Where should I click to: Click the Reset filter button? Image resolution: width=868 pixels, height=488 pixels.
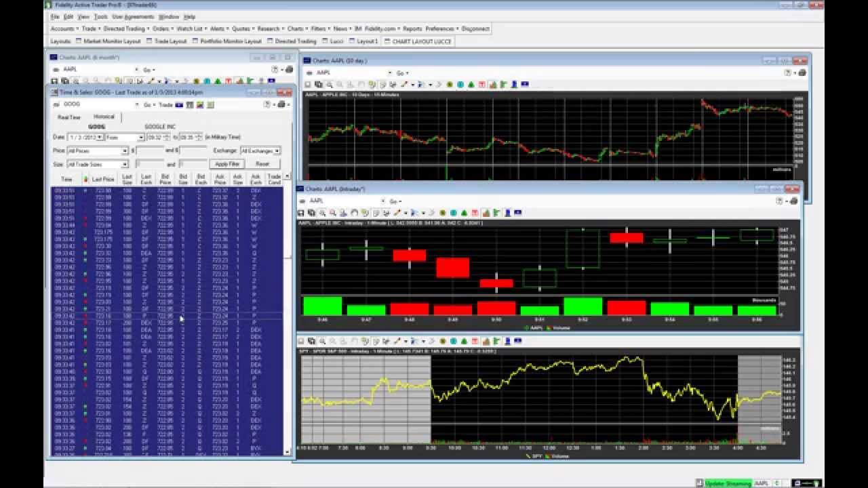click(262, 164)
